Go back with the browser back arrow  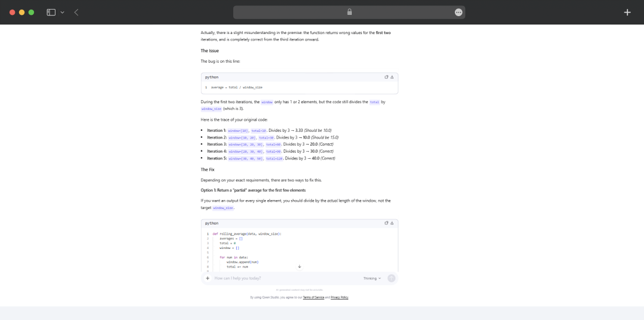76,13
